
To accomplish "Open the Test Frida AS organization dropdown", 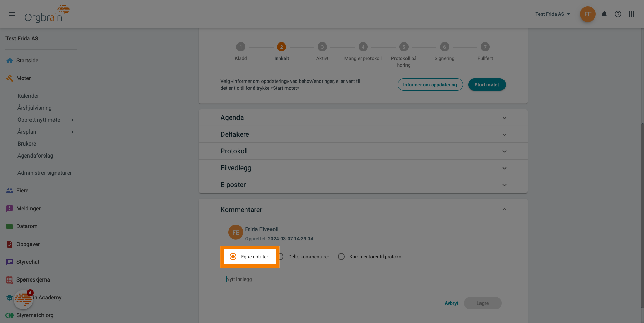I will (x=553, y=14).
